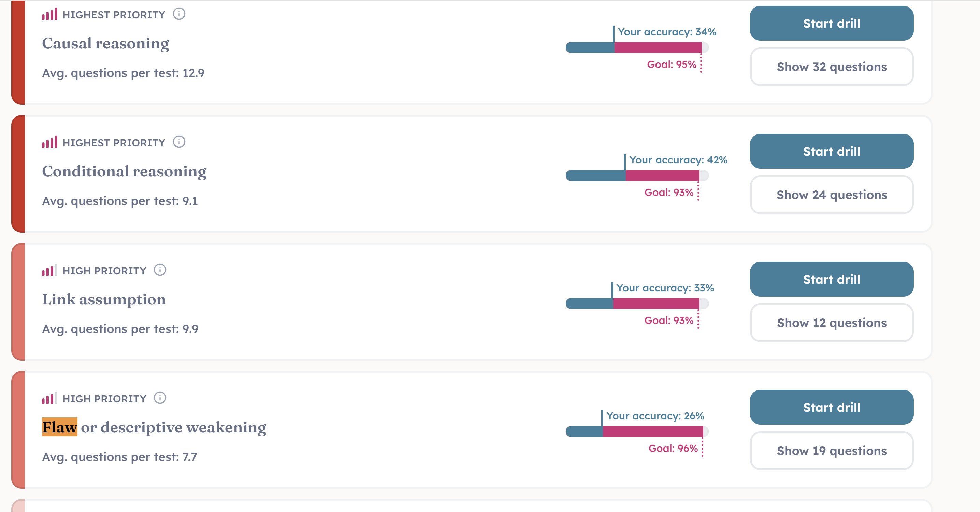Screen dimensions: 980x512
Task: Start drill for Causal reasoning
Action: (x=832, y=24)
